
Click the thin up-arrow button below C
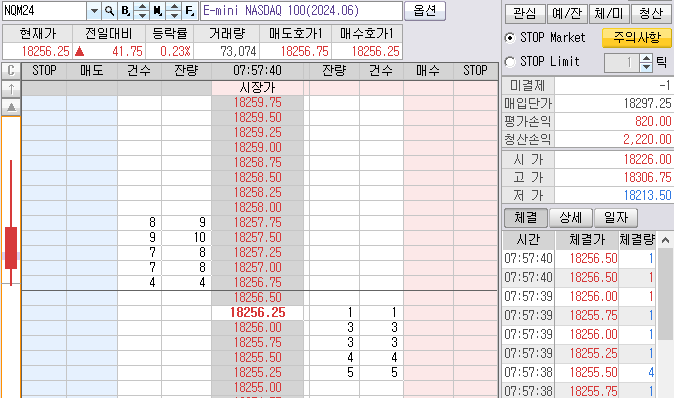[11, 89]
